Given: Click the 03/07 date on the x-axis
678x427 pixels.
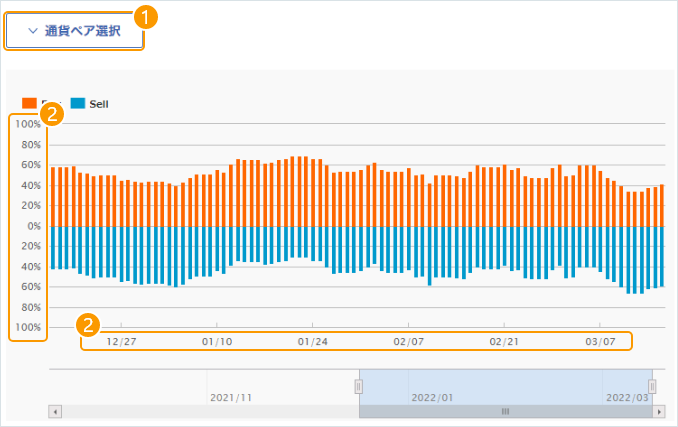Looking at the screenshot, I should point(600,341).
